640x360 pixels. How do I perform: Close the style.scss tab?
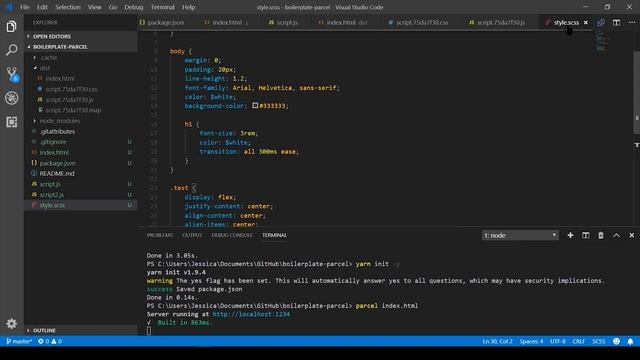[586, 22]
